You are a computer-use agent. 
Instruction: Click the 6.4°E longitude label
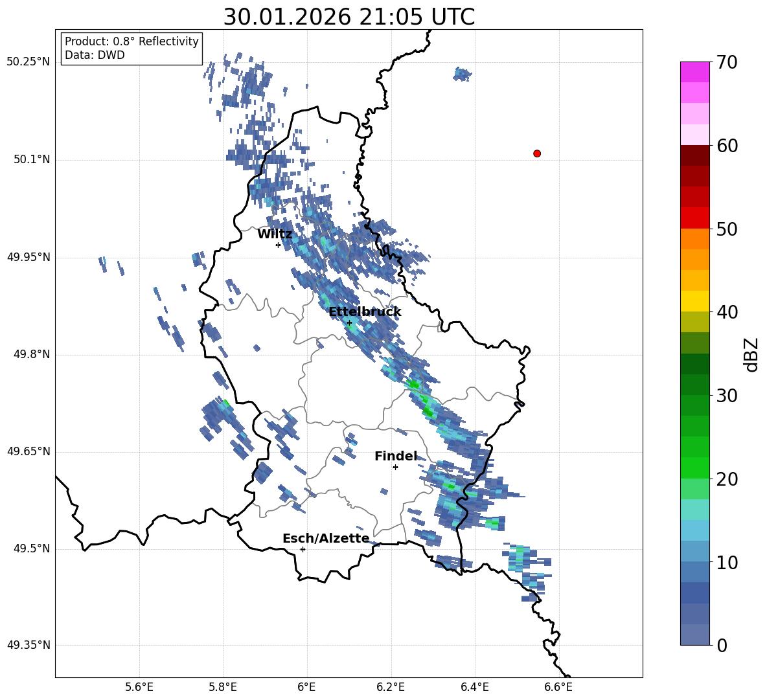474,687
